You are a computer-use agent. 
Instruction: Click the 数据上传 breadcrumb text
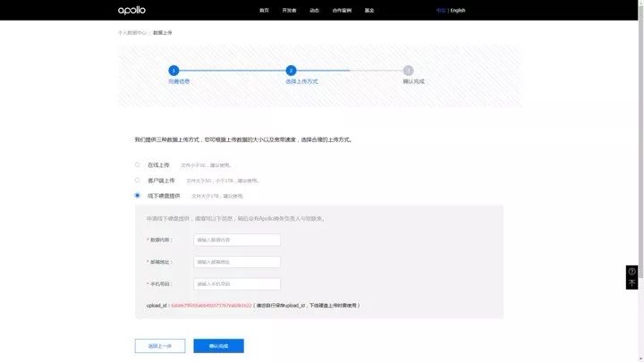[x=163, y=33]
